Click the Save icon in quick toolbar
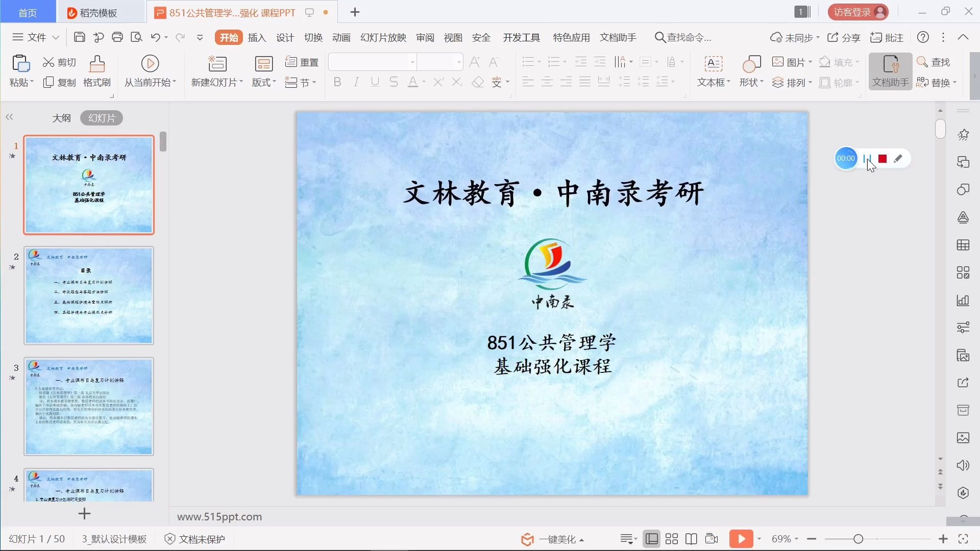 click(79, 37)
